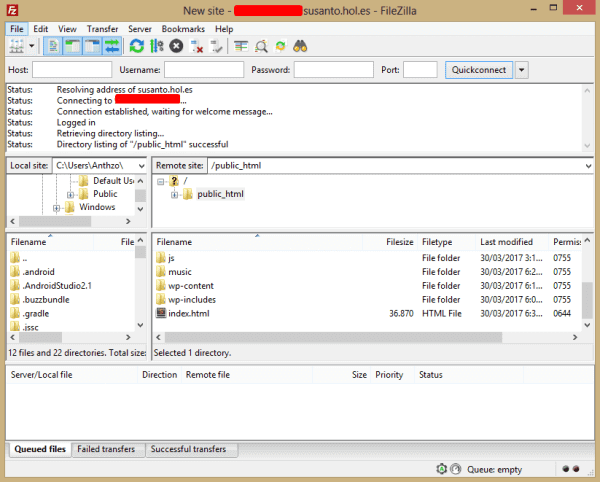The width and height of the screenshot is (600, 482).
Task: Select the wp-content folder icon
Action: pos(161,285)
